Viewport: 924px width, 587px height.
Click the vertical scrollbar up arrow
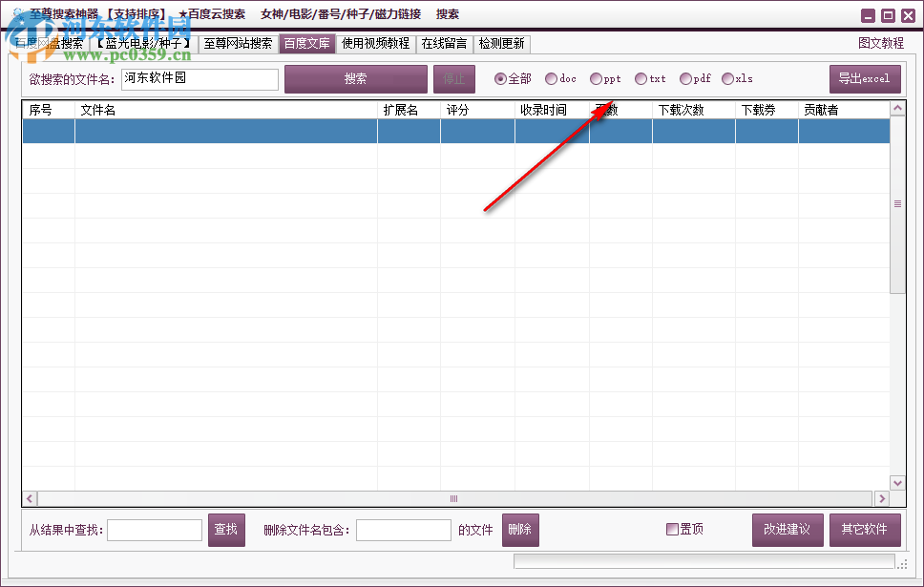click(x=897, y=109)
